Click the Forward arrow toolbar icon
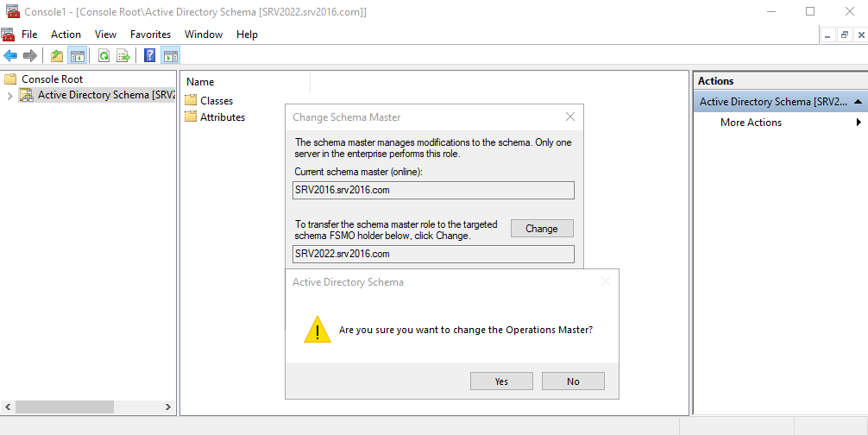Image resolution: width=868 pixels, height=435 pixels. (30, 55)
